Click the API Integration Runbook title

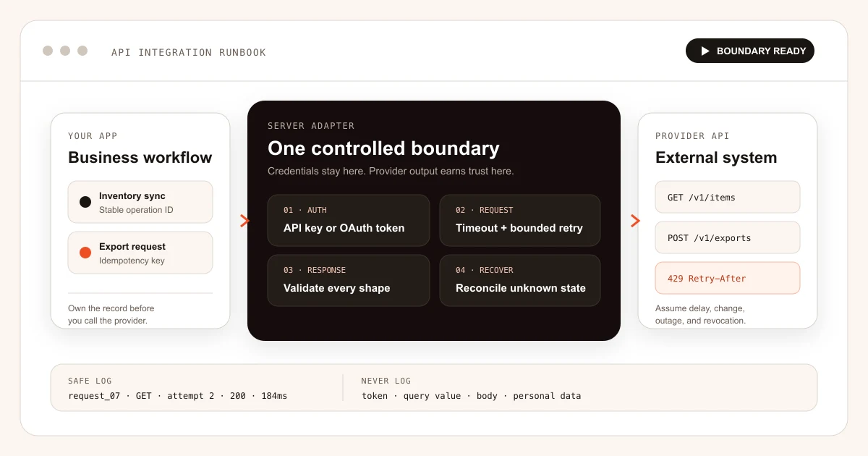189,52
